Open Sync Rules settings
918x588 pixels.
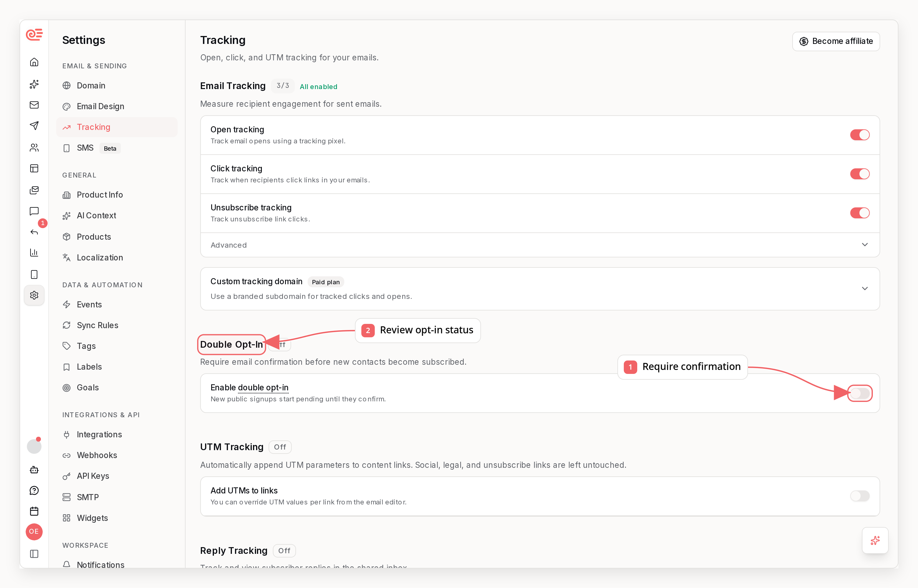(117, 325)
